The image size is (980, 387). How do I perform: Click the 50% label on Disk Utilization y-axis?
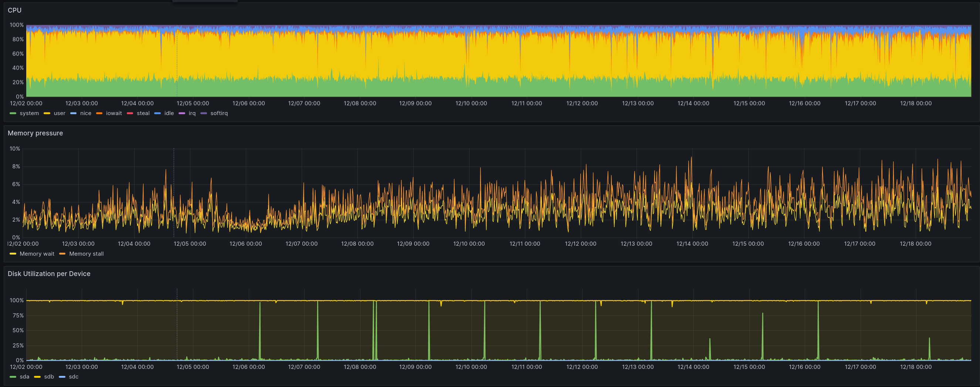[18, 330]
